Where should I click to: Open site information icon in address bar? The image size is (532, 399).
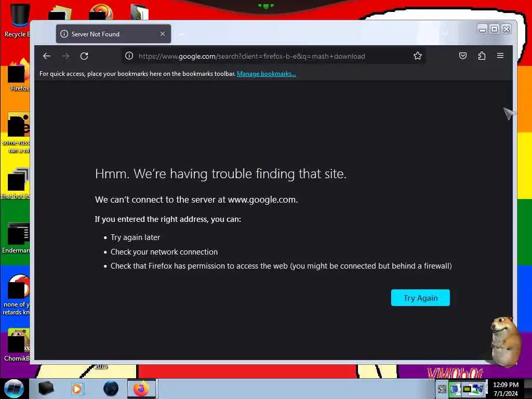click(x=129, y=56)
